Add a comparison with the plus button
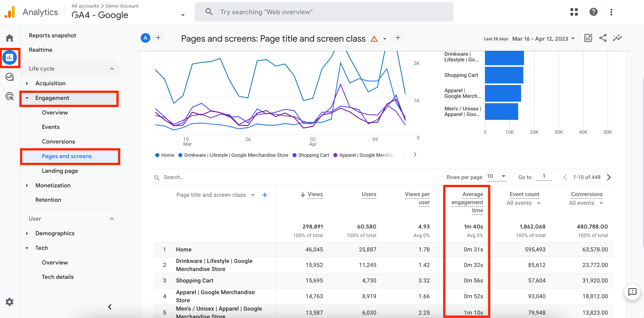 [158, 38]
